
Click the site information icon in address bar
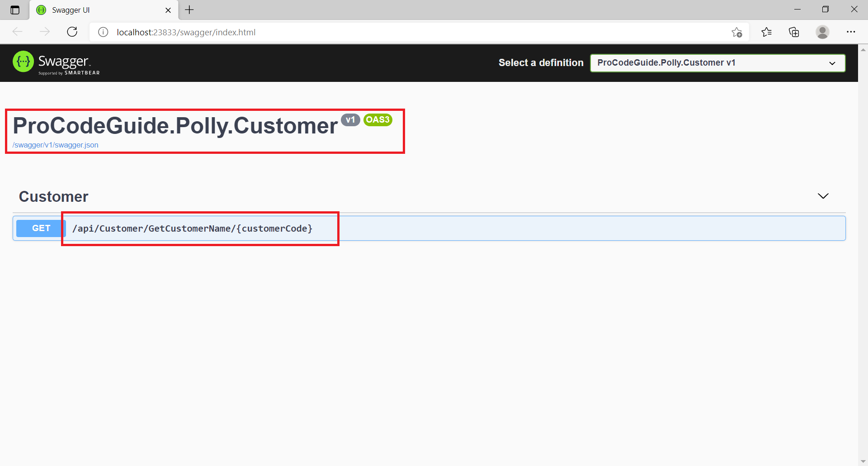pos(103,32)
